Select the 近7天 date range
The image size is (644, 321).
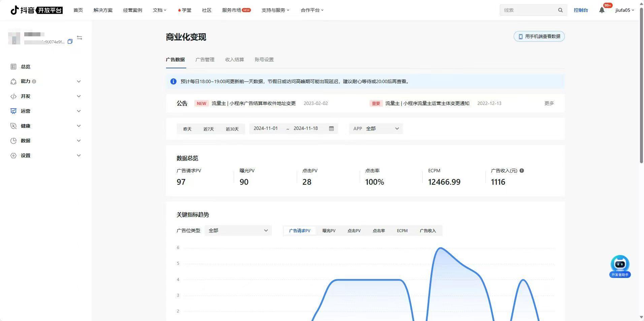point(208,129)
